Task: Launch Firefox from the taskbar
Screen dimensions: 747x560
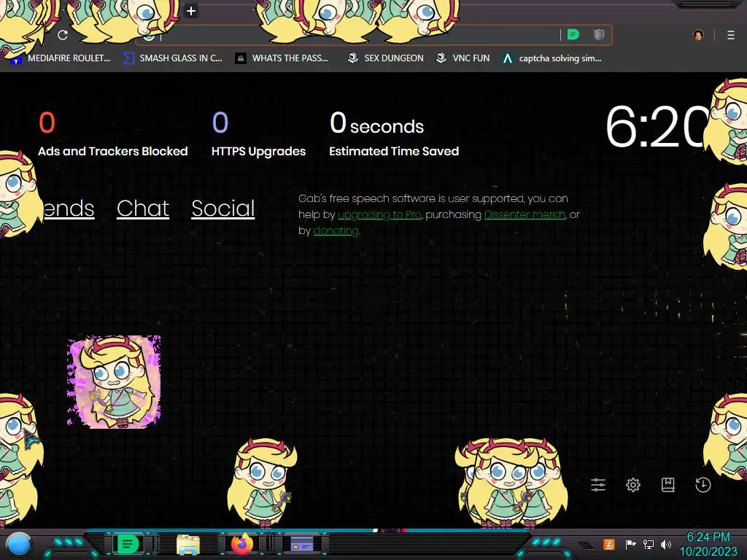Action: click(x=242, y=544)
